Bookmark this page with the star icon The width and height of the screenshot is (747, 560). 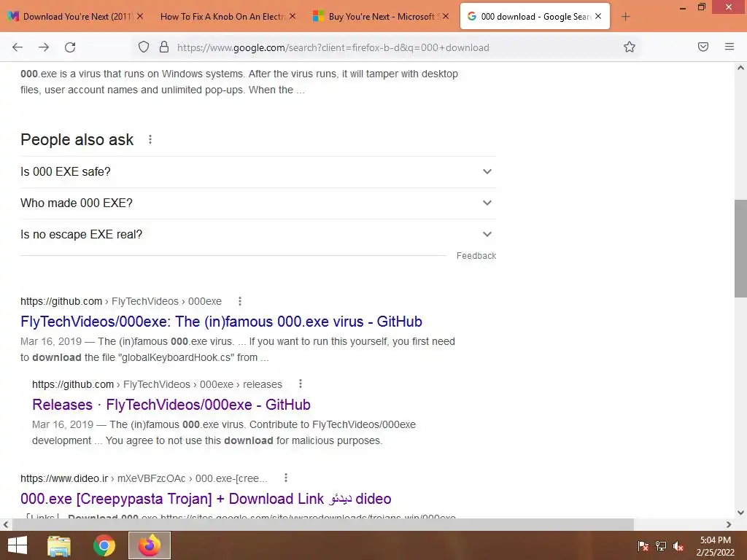pyautogui.click(x=630, y=47)
